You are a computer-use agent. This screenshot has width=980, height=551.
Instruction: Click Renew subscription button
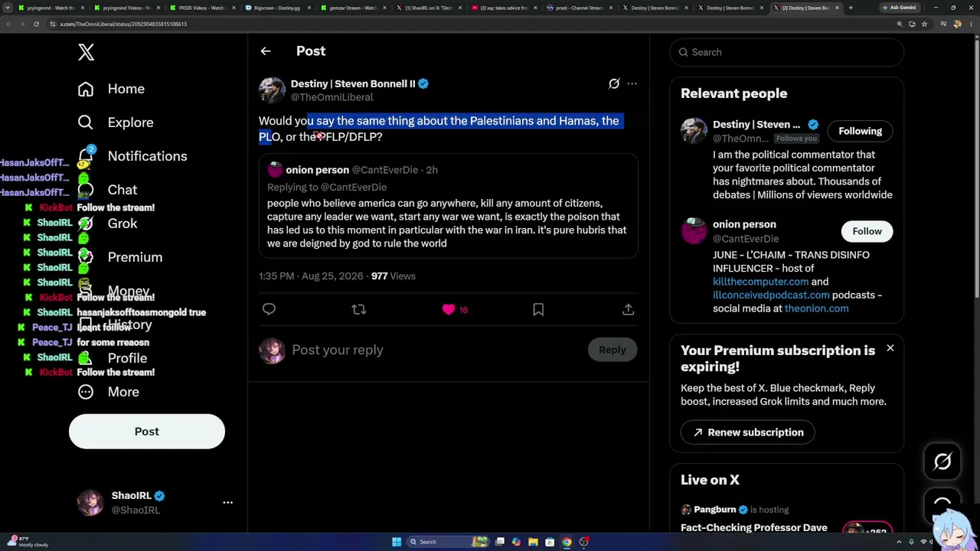(747, 432)
